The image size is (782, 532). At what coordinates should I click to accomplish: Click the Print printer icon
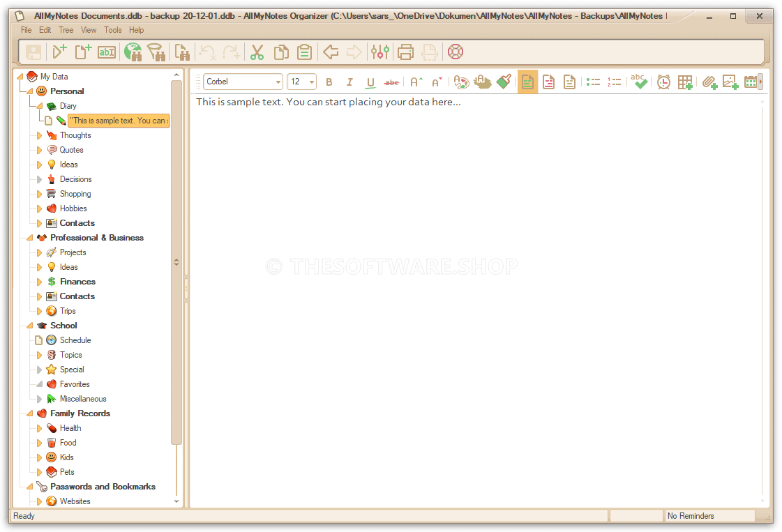click(405, 52)
